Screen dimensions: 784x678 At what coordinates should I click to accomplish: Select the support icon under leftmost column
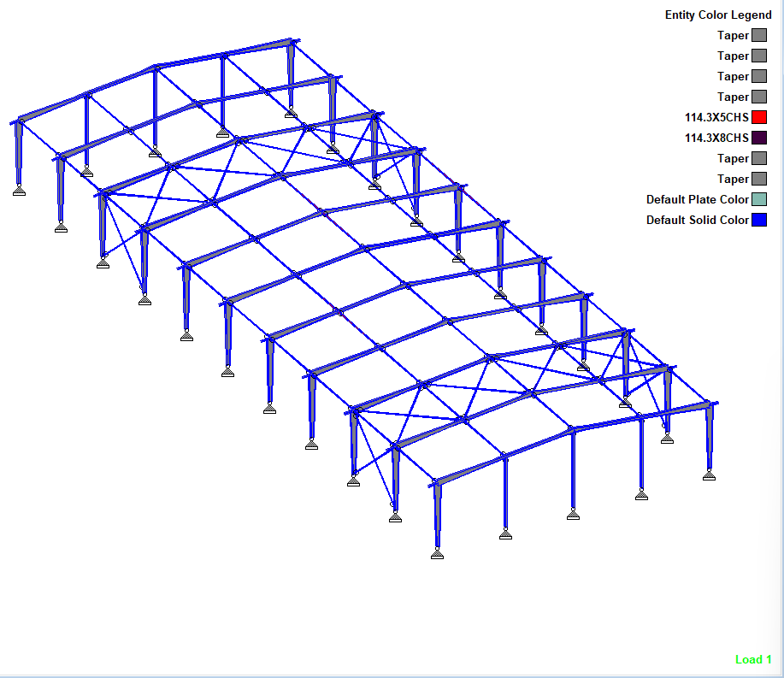(x=18, y=190)
